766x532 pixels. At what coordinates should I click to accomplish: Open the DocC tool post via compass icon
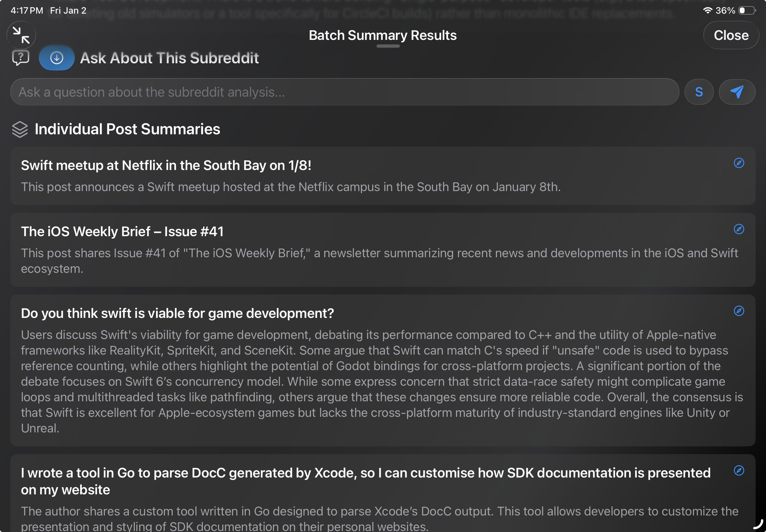click(739, 471)
